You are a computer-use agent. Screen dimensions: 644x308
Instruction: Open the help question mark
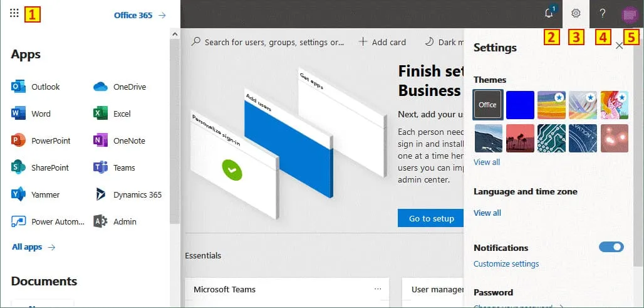click(x=603, y=13)
